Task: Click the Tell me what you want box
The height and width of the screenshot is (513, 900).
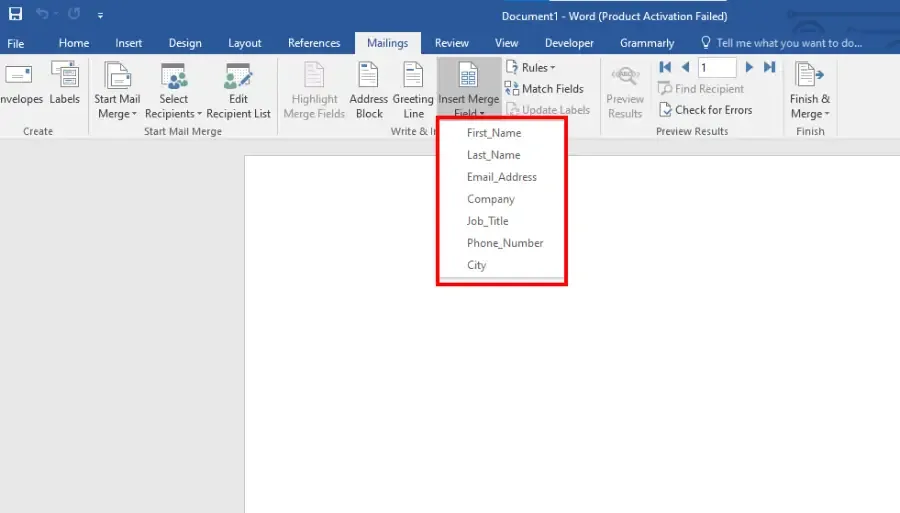Action: coord(782,43)
